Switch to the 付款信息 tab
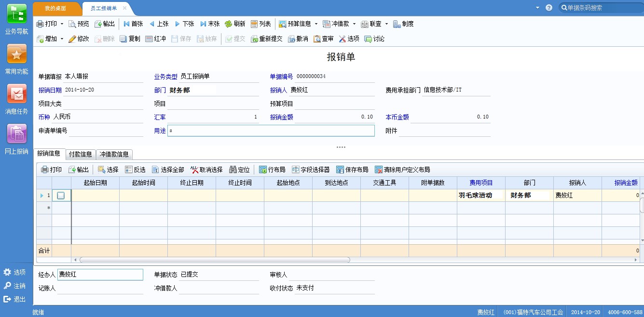The height and width of the screenshot is (317, 644). [80, 155]
